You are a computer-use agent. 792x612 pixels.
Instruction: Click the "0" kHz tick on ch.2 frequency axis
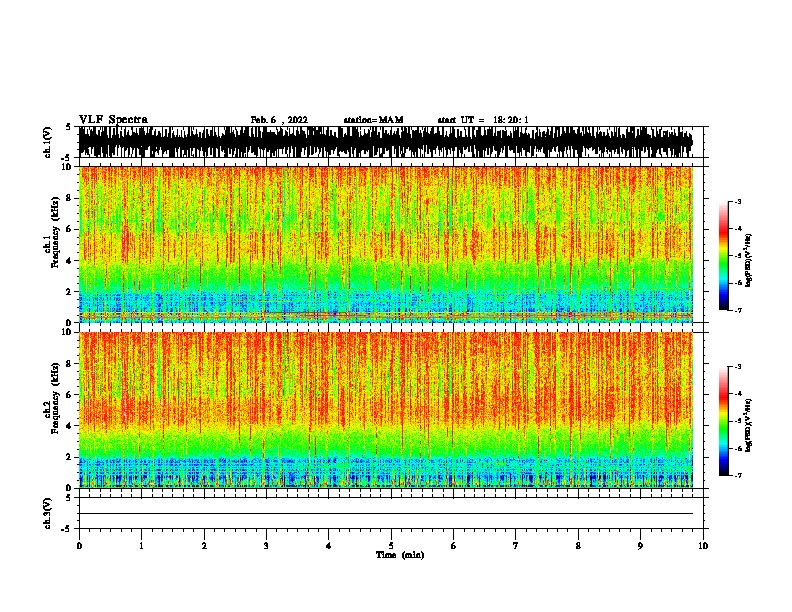(x=71, y=488)
